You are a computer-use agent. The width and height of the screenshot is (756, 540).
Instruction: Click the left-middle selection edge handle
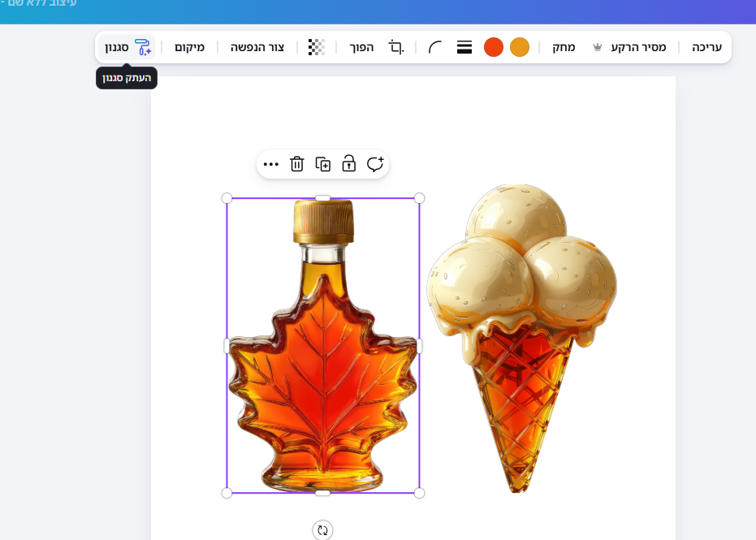point(227,346)
